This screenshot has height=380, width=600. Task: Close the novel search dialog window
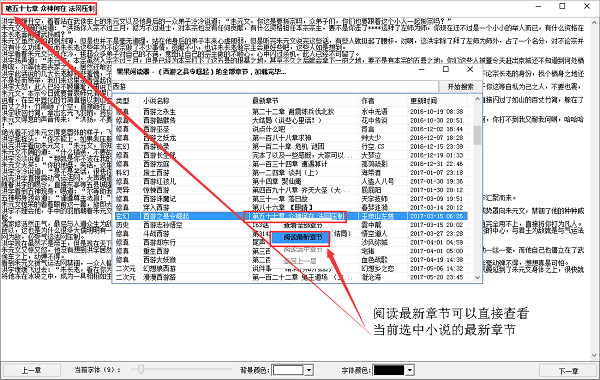(x=470, y=69)
